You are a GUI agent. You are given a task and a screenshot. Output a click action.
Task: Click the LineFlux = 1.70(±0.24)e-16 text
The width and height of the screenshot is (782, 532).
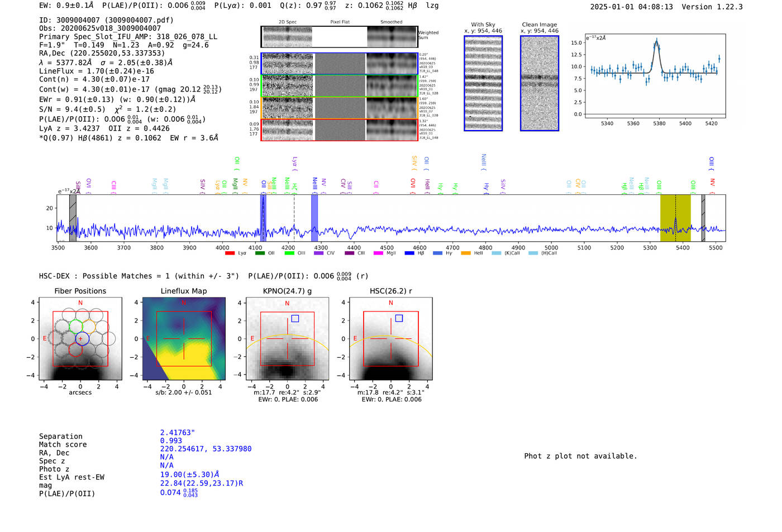click(97, 71)
